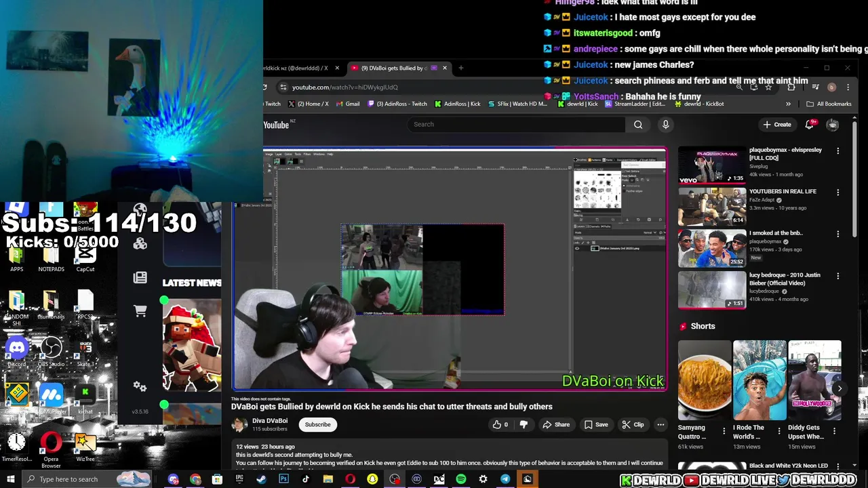Open Telegram from taskbar
The image size is (868, 488).
coord(505,479)
